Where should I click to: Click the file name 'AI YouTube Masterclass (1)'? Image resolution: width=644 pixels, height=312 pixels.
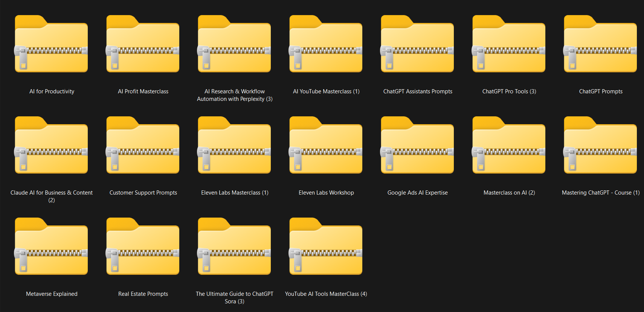click(x=326, y=91)
